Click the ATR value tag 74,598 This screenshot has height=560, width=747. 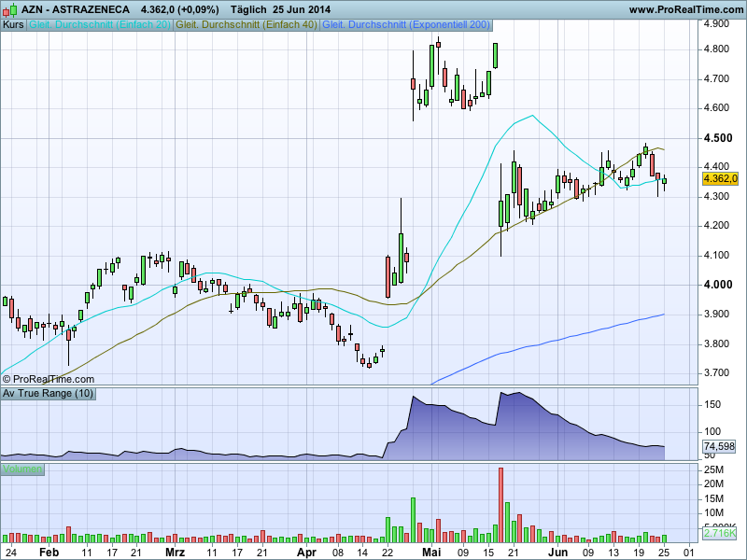pos(718,448)
